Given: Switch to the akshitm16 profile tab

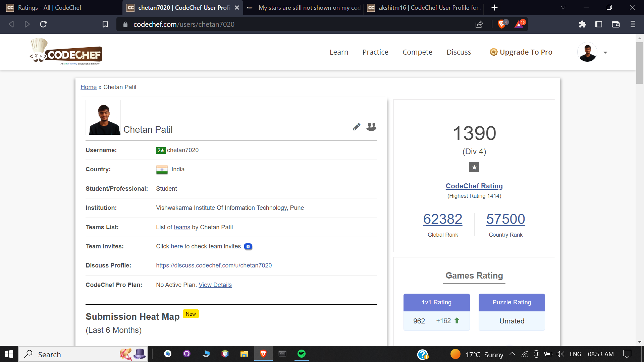Looking at the screenshot, I should [x=424, y=7].
